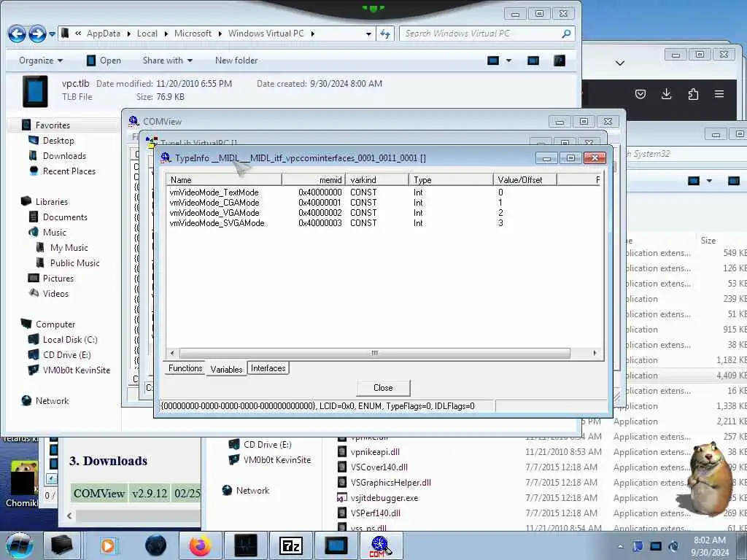Open the Firefox hamburger menu
The height and width of the screenshot is (560, 747).
click(719, 94)
